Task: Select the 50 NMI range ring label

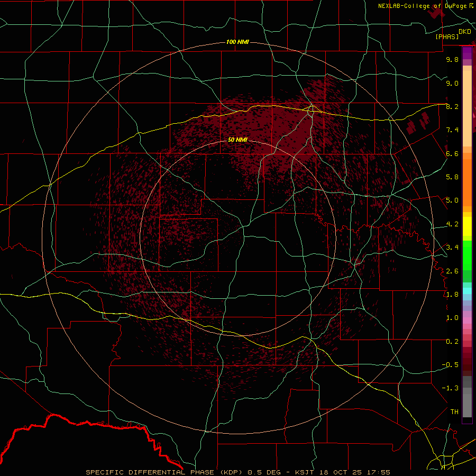Action: (x=237, y=140)
